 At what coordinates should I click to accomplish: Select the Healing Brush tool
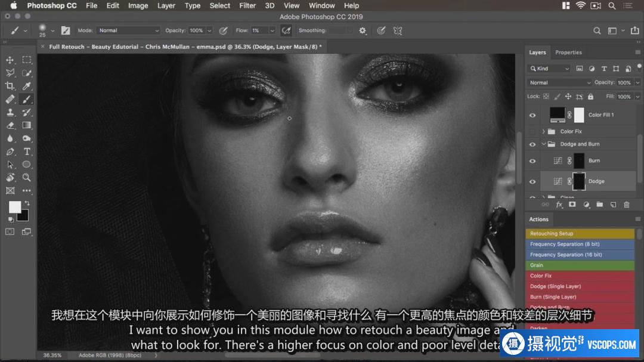point(10,99)
